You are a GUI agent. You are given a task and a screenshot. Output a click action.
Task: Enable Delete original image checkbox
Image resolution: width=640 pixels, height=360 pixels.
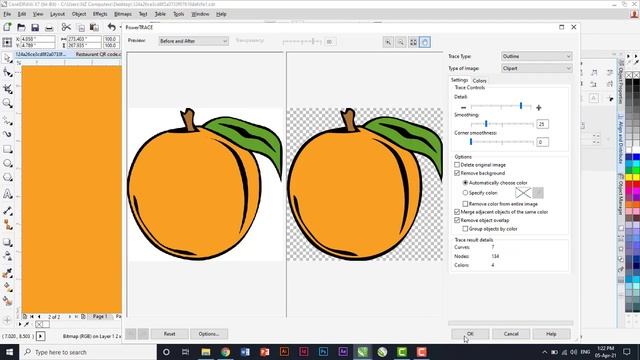(x=457, y=164)
